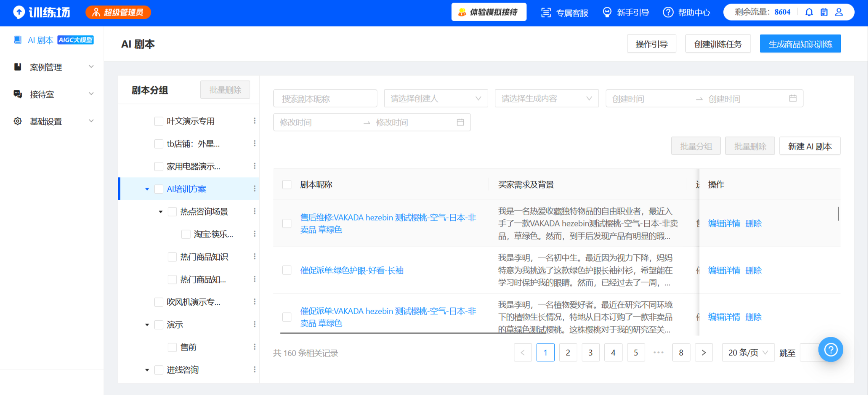
Task: Click the 新手引导 guide icon
Action: click(607, 12)
